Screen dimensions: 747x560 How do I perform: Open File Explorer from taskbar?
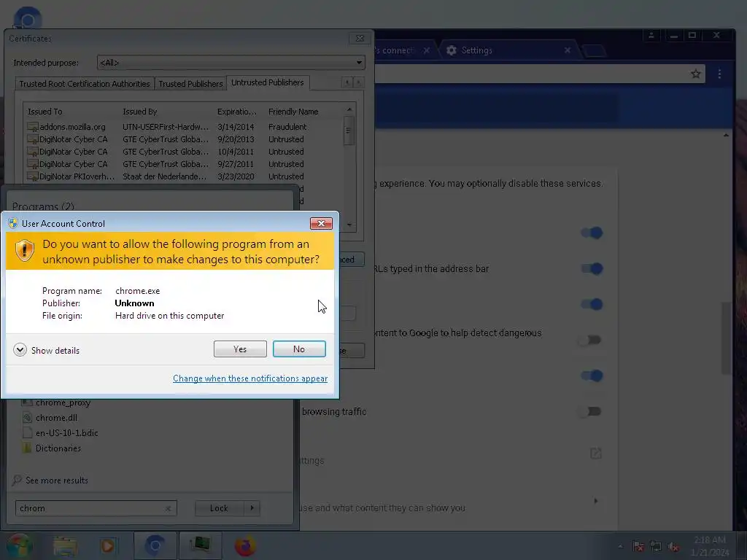pyautogui.click(x=65, y=545)
